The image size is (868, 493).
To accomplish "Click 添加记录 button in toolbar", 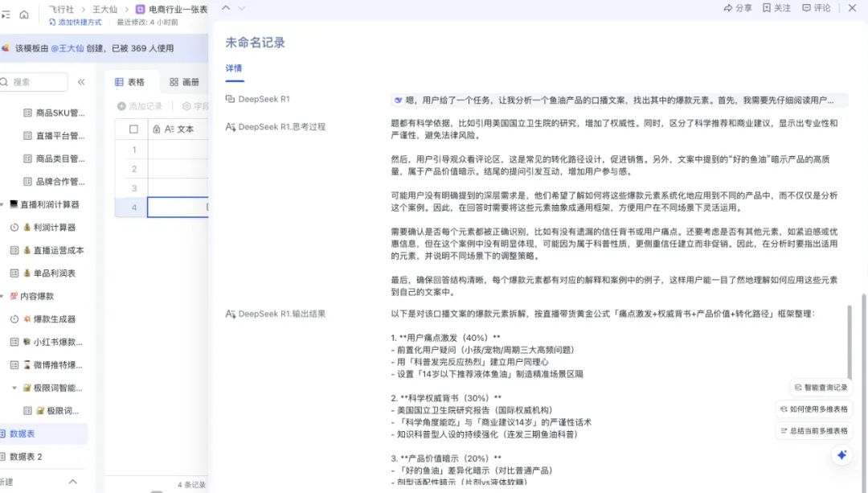I will point(140,106).
